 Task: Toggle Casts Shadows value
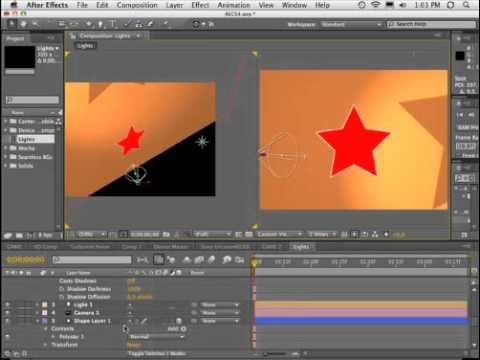131,281
